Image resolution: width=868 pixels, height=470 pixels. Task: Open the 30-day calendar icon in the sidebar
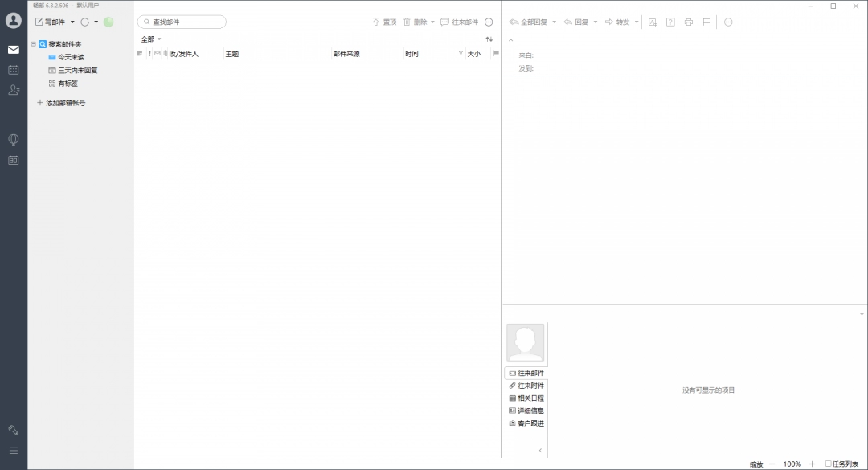tap(14, 161)
